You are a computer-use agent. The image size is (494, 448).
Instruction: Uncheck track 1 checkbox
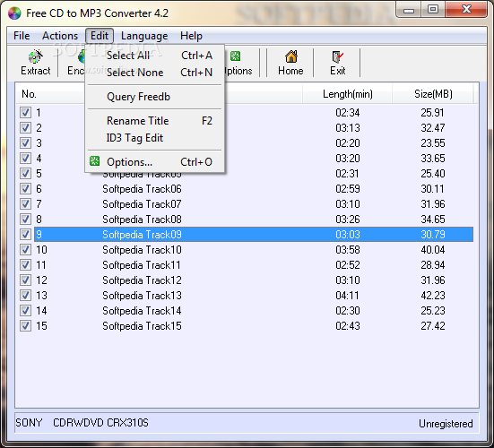pyautogui.click(x=25, y=112)
